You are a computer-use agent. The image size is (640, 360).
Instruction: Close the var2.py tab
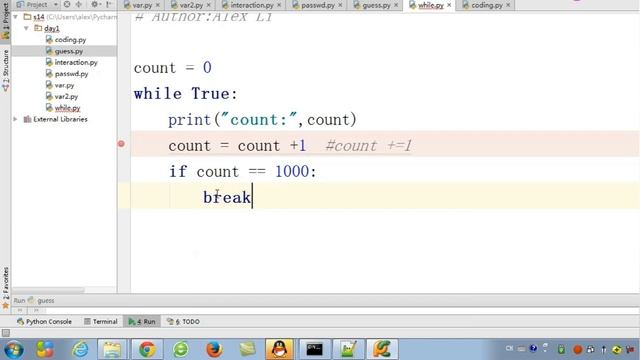(x=209, y=5)
